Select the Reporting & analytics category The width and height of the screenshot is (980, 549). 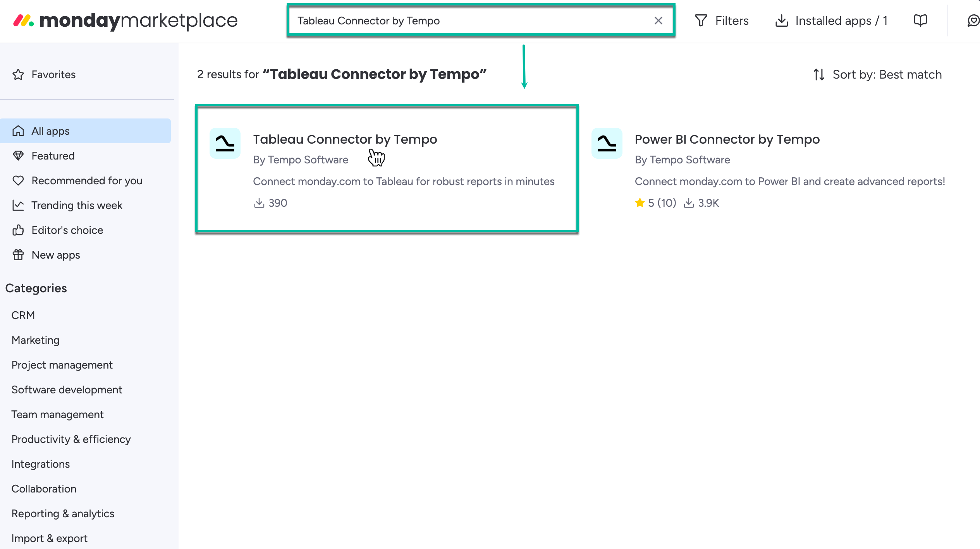pos(63,513)
